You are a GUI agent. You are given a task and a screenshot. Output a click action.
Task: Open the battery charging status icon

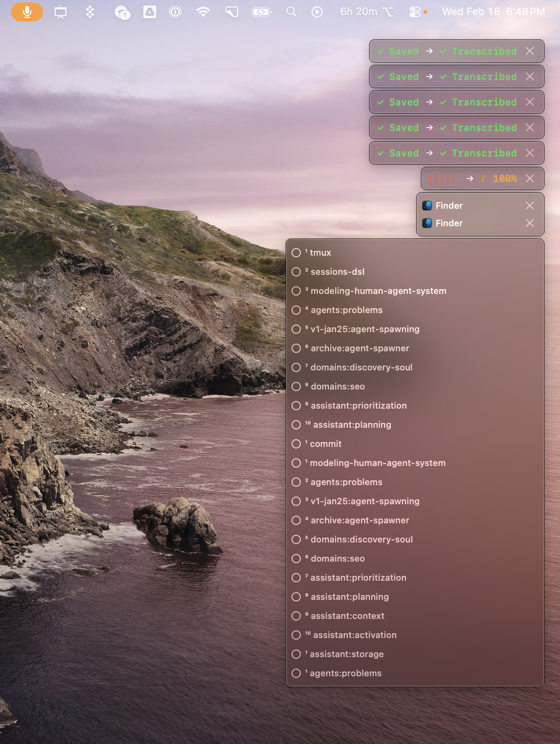coord(262,12)
